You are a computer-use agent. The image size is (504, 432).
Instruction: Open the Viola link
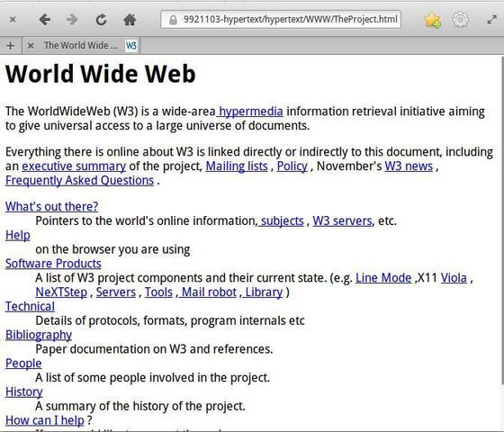[454, 278]
